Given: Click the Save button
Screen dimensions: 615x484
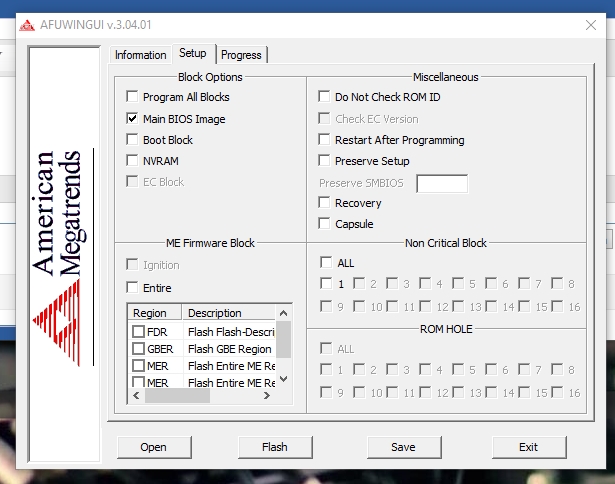Looking at the screenshot, I should tap(404, 447).
